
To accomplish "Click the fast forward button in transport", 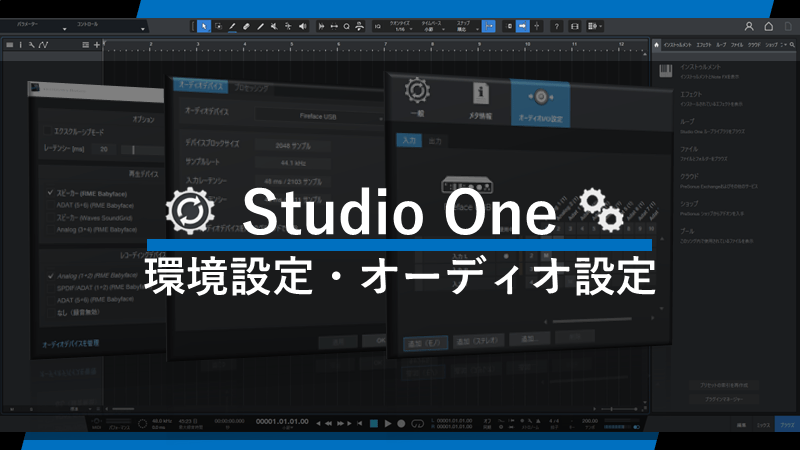I will [x=340, y=423].
